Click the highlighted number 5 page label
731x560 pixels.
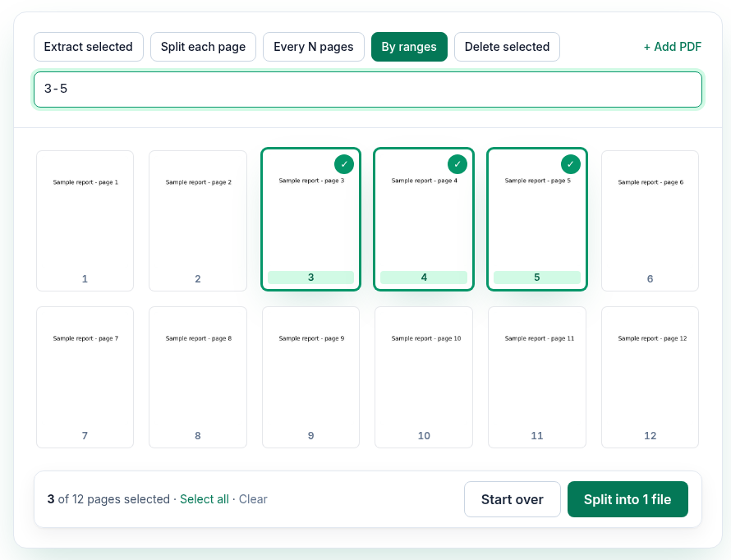[x=537, y=278]
